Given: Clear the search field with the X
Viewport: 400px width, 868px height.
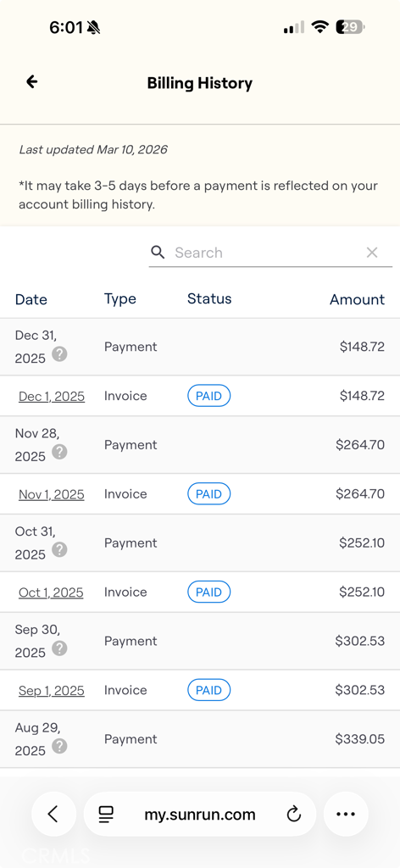Looking at the screenshot, I should (372, 253).
